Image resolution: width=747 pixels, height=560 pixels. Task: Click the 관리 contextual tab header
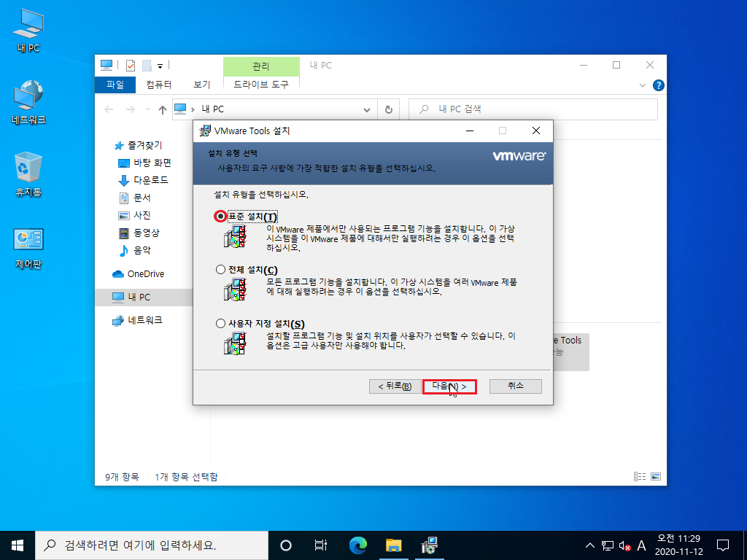[261, 66]
